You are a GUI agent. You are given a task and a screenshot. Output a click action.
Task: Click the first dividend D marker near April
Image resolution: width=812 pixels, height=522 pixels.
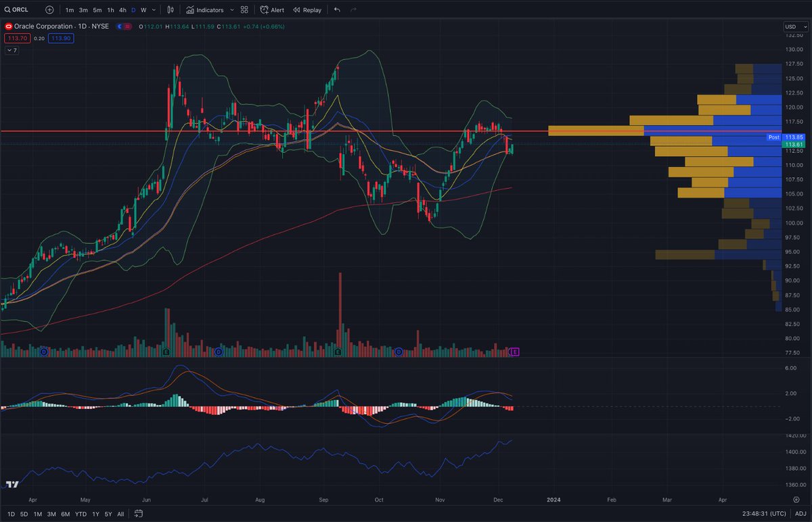pyautogui.click(x=44, y=352)
